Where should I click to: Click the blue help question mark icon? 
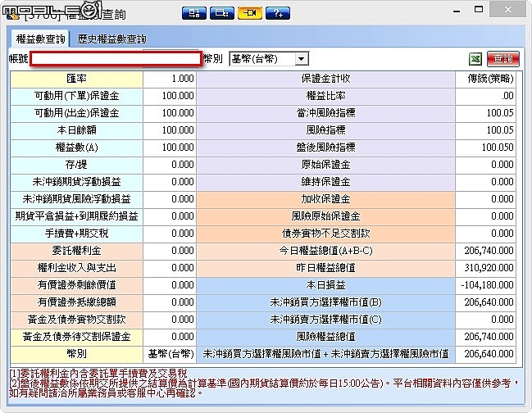coord(278,13)
